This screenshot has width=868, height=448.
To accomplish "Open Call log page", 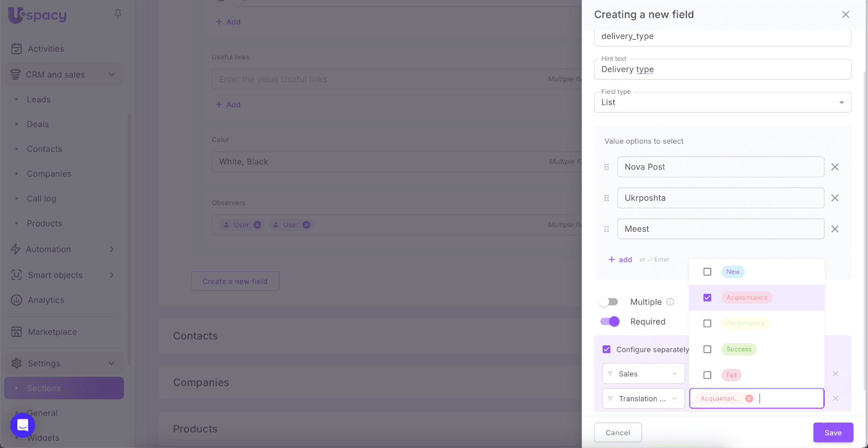I will pyautogui.click(x=42, y=199).
